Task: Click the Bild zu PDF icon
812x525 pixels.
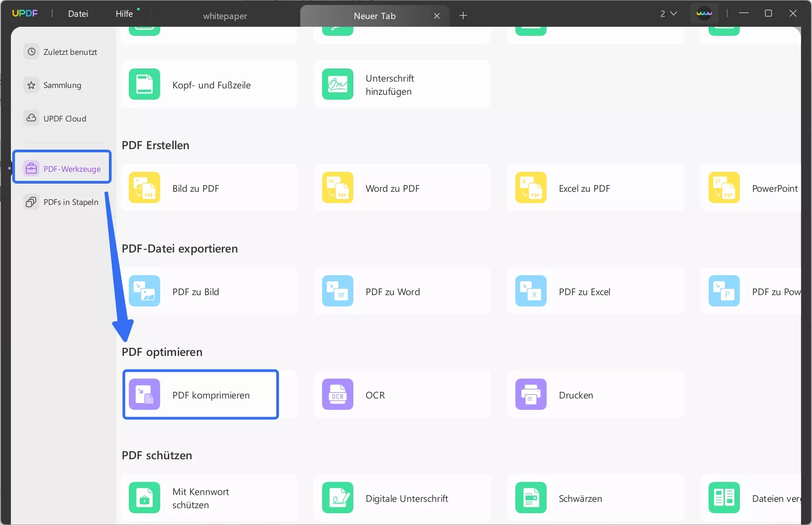Action: tap(144, 187)
